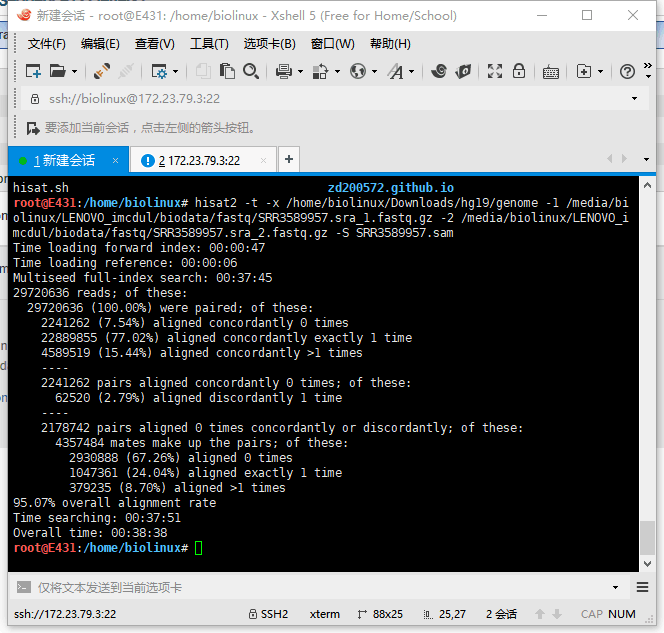Screen dimensions: 664x633
Task: Close the 172.23.79.3:22 tab
Action: 263,160
